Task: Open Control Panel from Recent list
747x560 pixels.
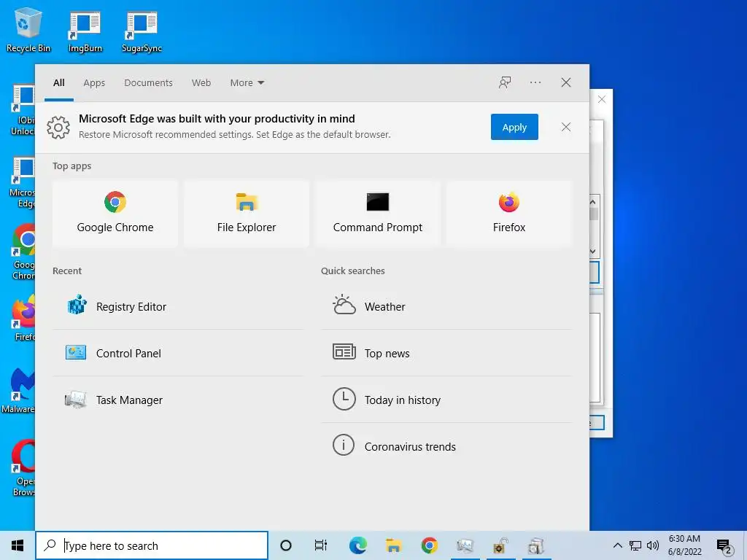Action: pyautogui.click(x=178, y=353)
